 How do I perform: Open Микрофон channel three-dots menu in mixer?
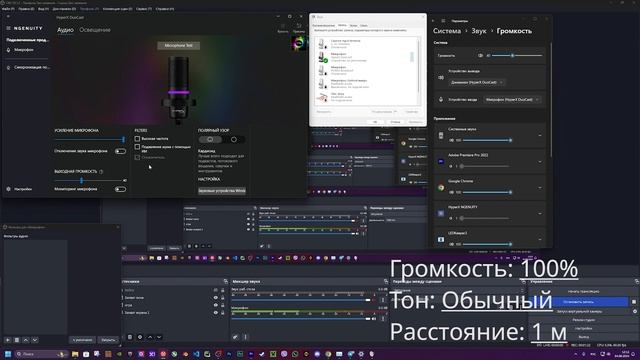383,318
